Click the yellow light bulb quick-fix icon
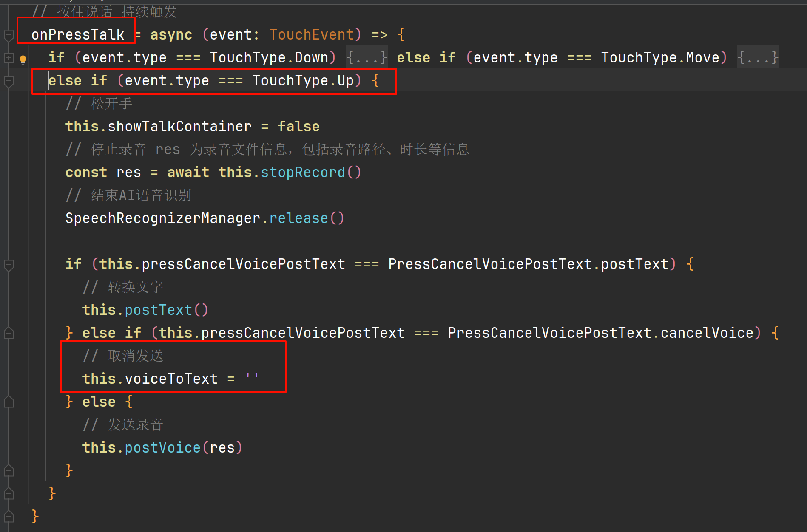Image resolution: width=807 pixels, height=532 pixels. coord(23,59)
